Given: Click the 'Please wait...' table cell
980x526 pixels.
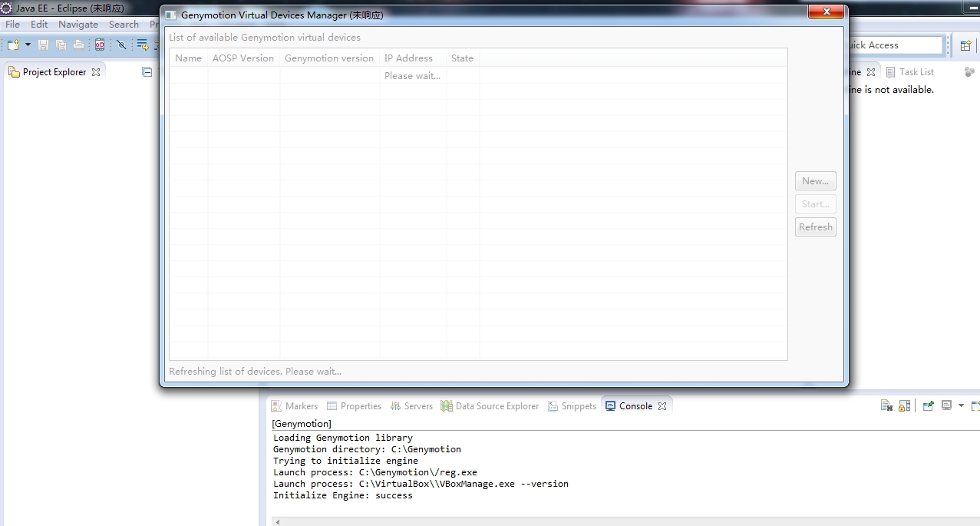Looking at the screenshot, I should pyautogui.click(x=413, y=75).
